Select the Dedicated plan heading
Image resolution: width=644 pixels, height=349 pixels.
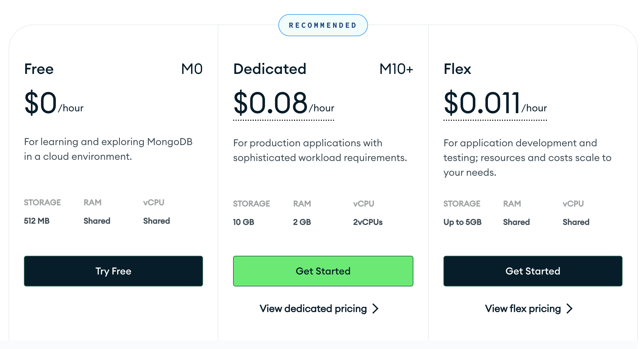click(x=270, y=69)
